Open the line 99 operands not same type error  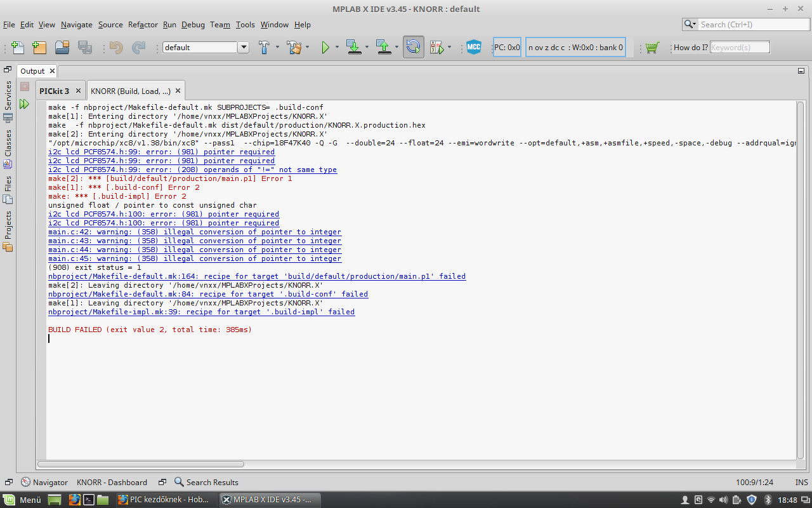coord(192,170)
